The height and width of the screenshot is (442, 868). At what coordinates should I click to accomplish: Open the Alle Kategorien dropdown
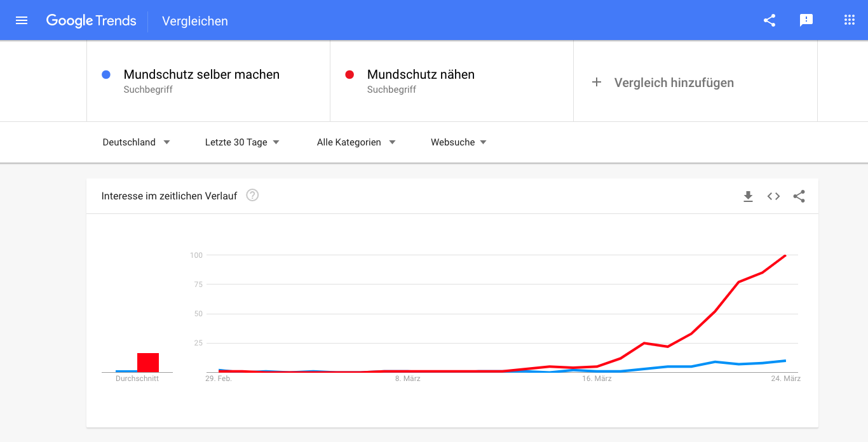pos(355,142)
